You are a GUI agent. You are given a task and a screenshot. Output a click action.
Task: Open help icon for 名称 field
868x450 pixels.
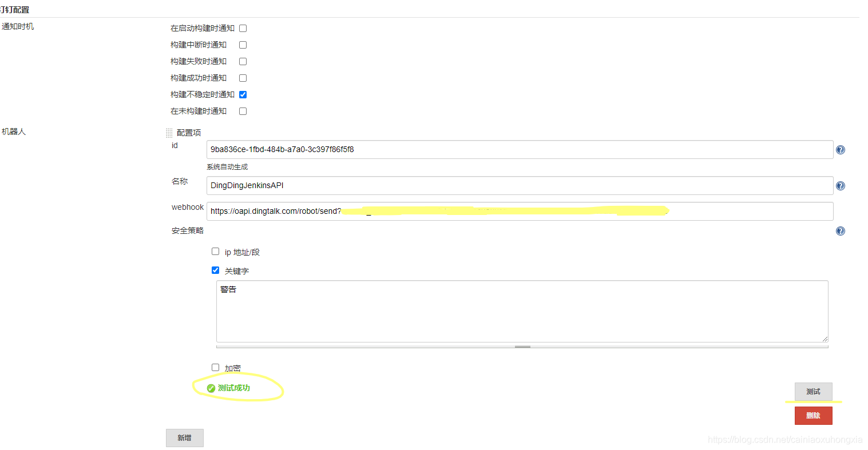840,186
